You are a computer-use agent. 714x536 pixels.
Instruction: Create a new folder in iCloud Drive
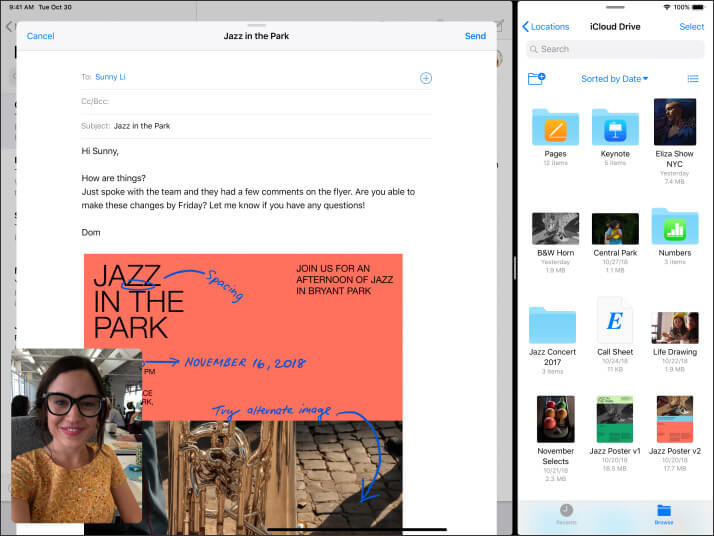coord(536,78)
